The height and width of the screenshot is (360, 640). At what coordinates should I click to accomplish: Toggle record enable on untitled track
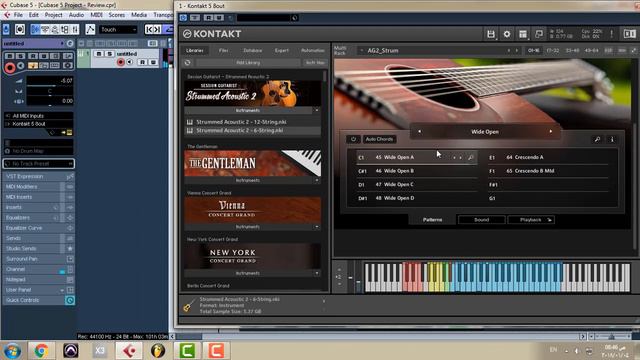(x=120, y=62)
